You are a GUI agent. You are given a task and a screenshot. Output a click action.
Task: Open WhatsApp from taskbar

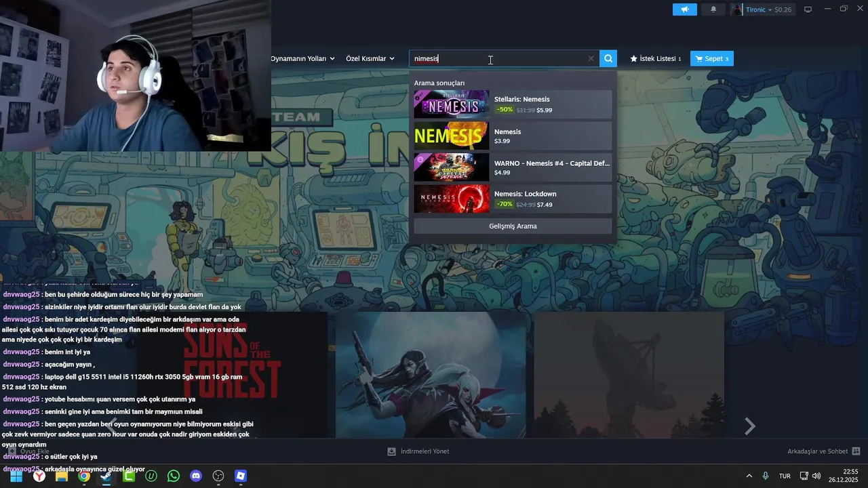[x=174, y=476]
